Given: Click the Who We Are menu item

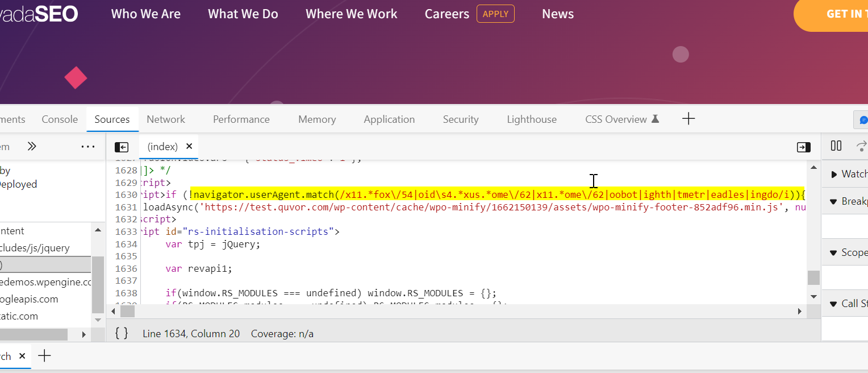Looking at the screenshot, I should click(146, 14).
